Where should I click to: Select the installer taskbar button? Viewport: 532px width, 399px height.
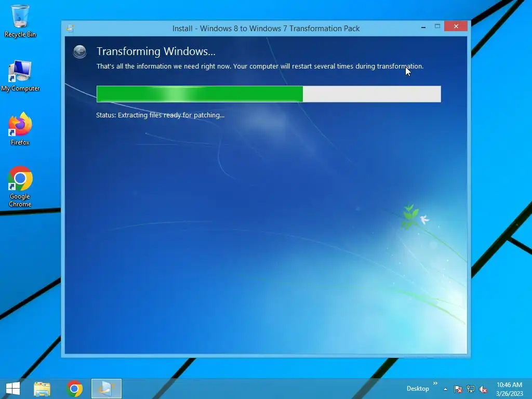[x=106, y=389]
